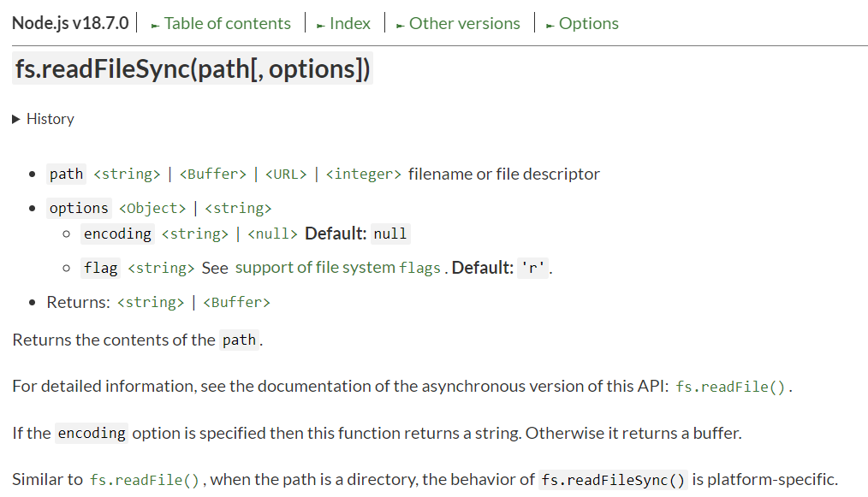Image resolution: width=868 pixels, height=497 pixels.
Task: Click <string> type link in Returns line
Action: [151, 303]
